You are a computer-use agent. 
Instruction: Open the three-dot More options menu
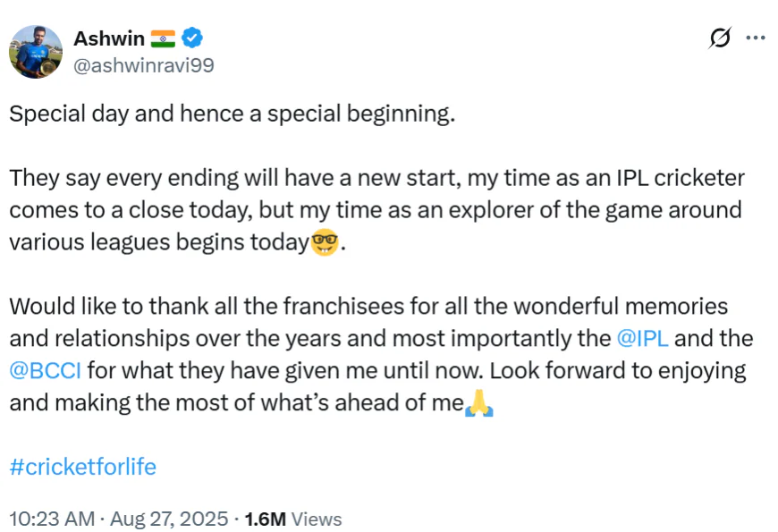coord(755,38)
